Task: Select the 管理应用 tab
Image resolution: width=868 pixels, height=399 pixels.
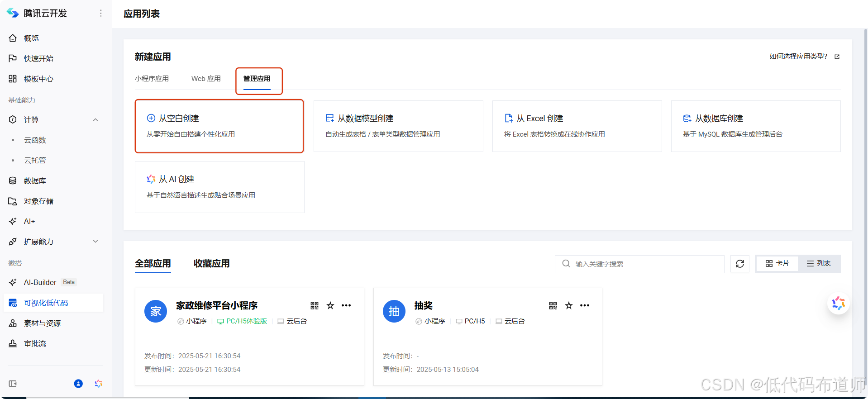Action: point(257,79)
